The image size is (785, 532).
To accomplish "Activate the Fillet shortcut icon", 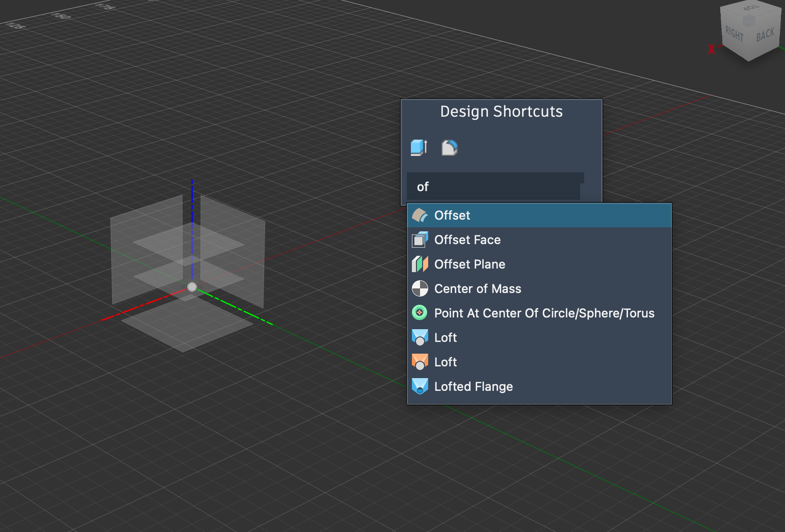I will point(449,148).
